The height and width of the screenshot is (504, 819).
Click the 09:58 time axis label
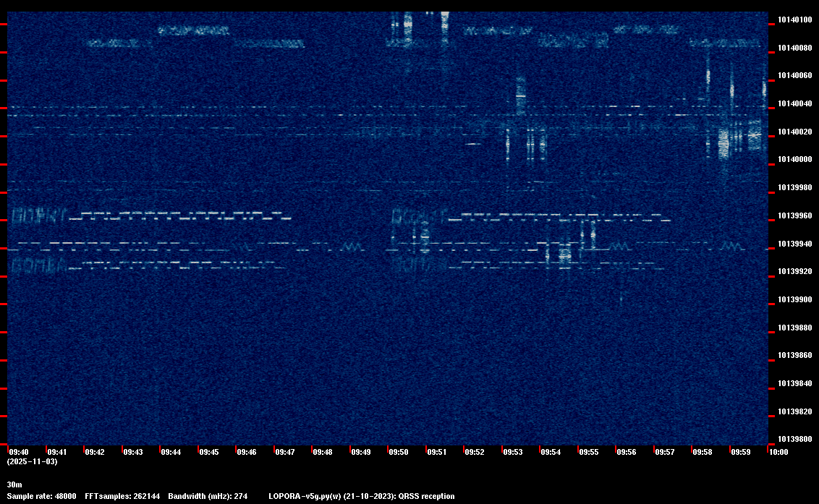[702, 452]
